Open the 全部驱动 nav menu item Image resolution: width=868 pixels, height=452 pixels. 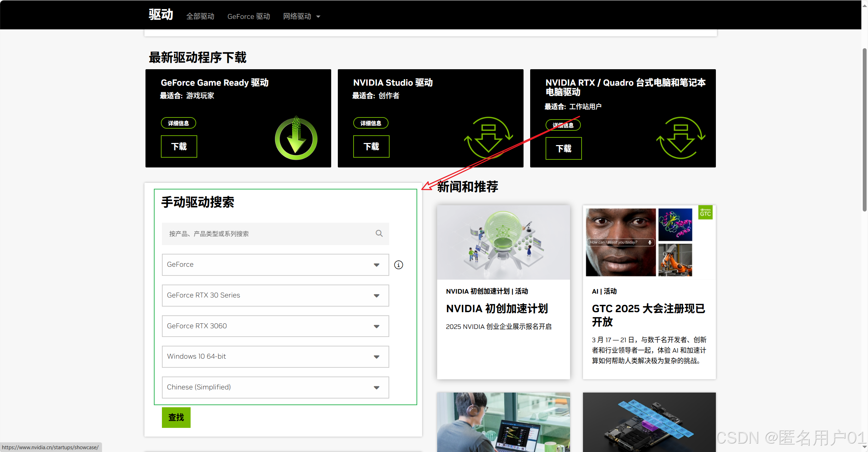point(200,16)
